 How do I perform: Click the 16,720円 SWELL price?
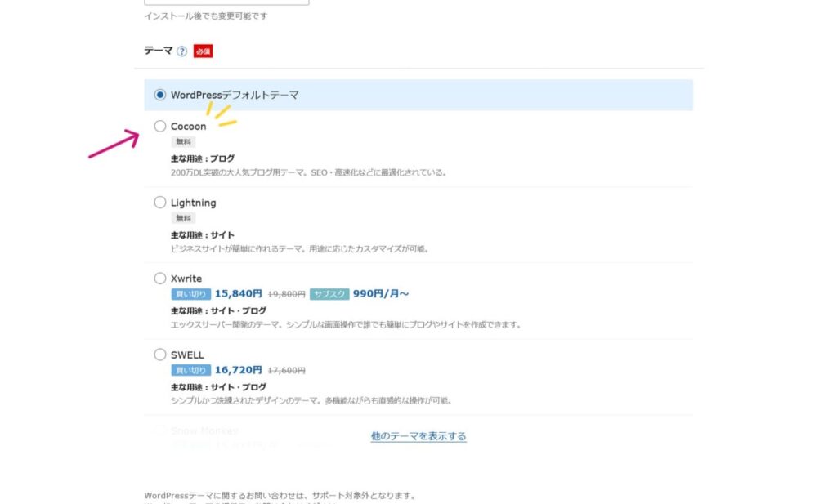238,370
